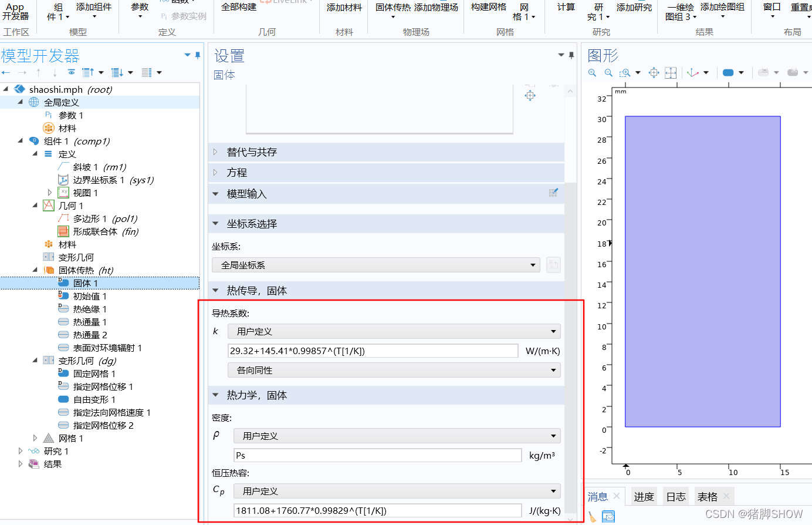The height and width of the screenshot is (525, 812).
Task: Select 形成联合体 (fin) node
Action: point(106,231)
